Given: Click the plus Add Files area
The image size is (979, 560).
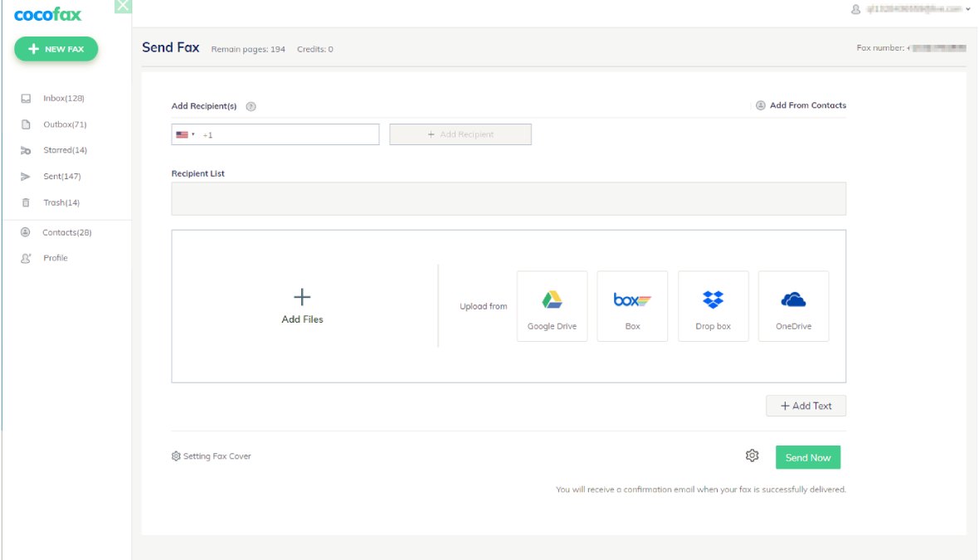Looking at the screenshot, I should click(302, 305).
